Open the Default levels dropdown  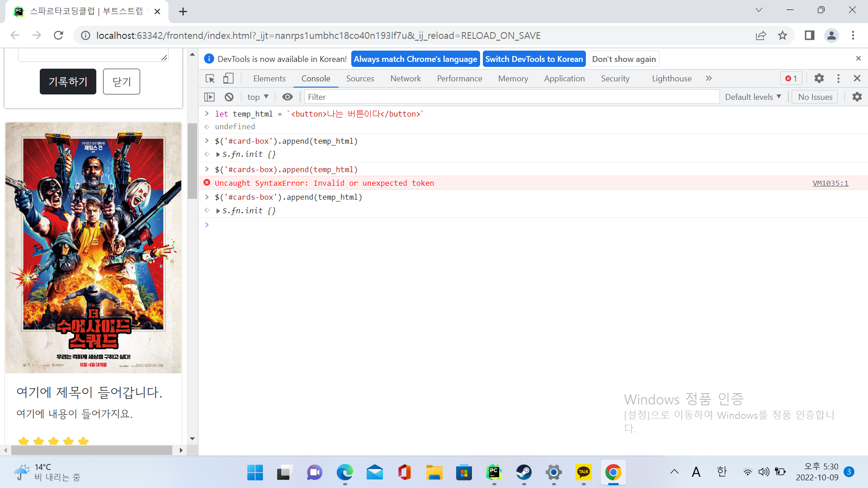coord(753,97)
